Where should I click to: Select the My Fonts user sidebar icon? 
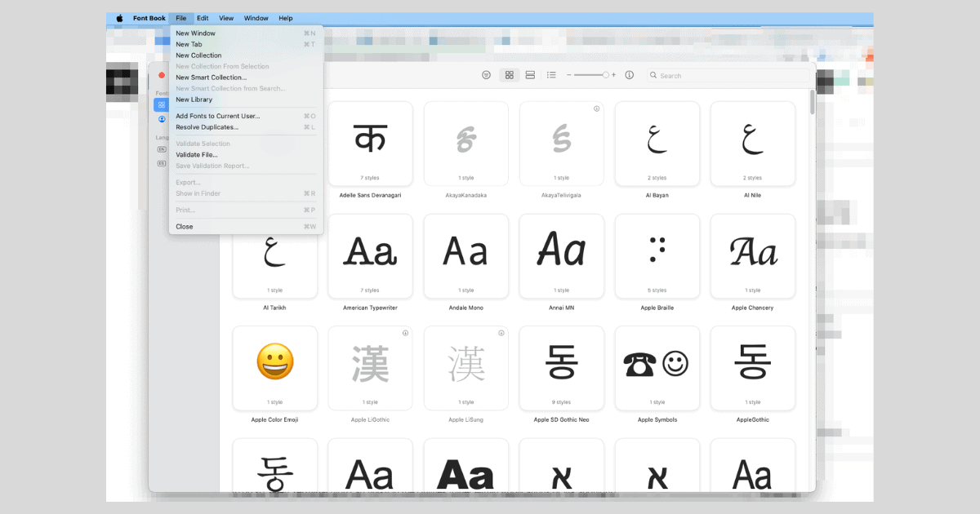tap(162, 119)
